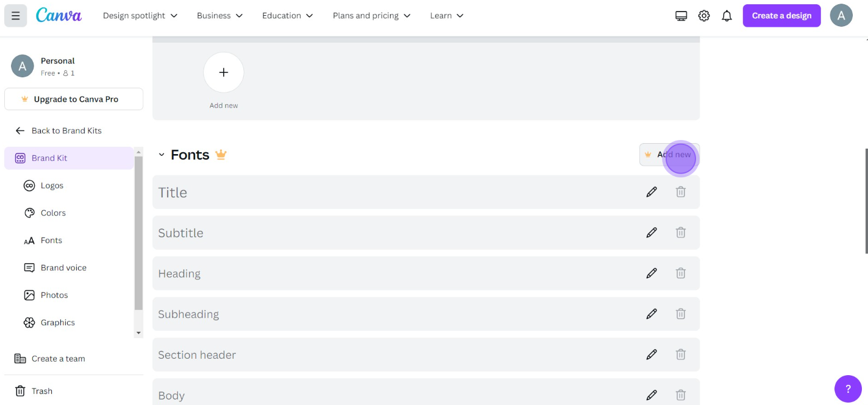Edit the Subtitle font with pencil icon

(652, 233)
